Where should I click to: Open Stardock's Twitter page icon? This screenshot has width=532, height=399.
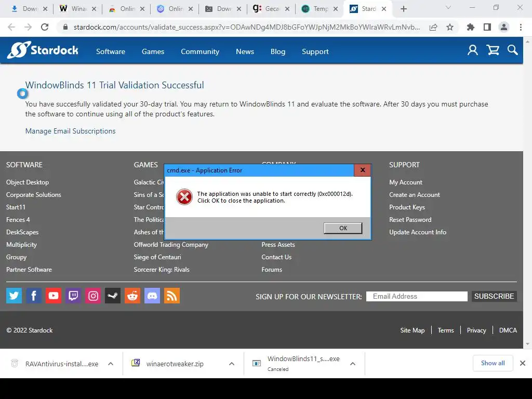click(14, 296)
